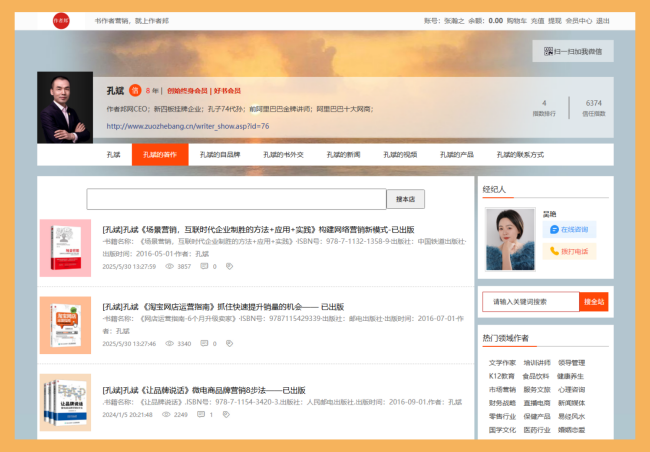Open 购物车 shopping cart in top bar
The image size is (650, 452).
pyautogui.click(x=516, y=20)
